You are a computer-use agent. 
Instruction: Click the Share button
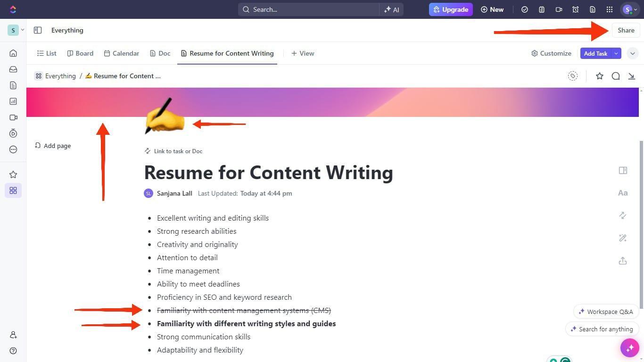(626, 30)
